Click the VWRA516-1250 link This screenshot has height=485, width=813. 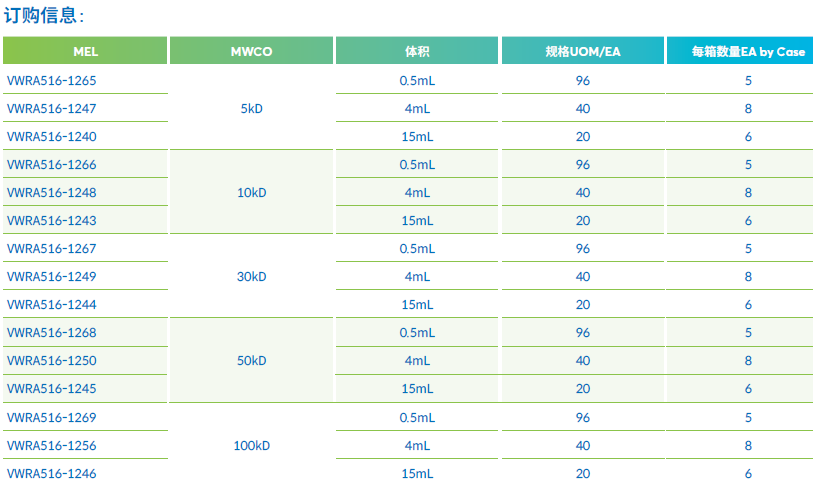pyautogui.click(x=51, y=360)
